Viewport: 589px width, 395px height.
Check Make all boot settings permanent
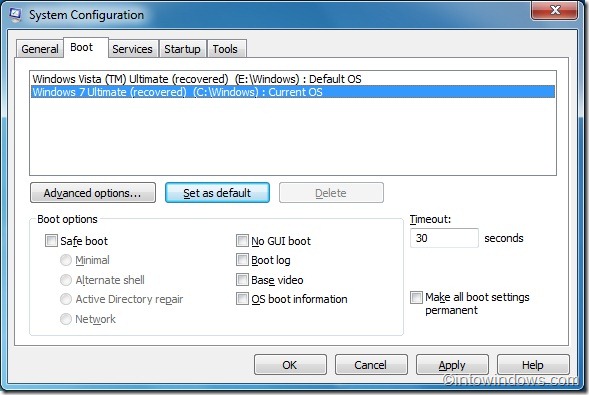coord(416,297)
